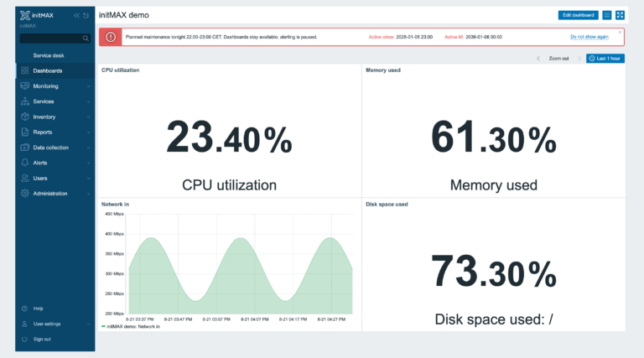Screen dimensions: 644x358
Task: Click the Network in widget title
Action: click(115, 204)
